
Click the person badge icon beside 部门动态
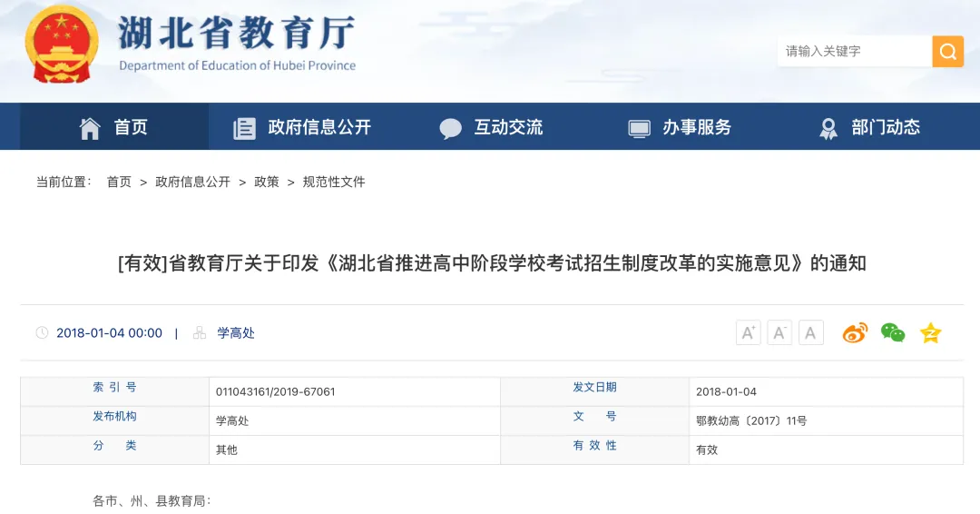[x=828, y=128]
